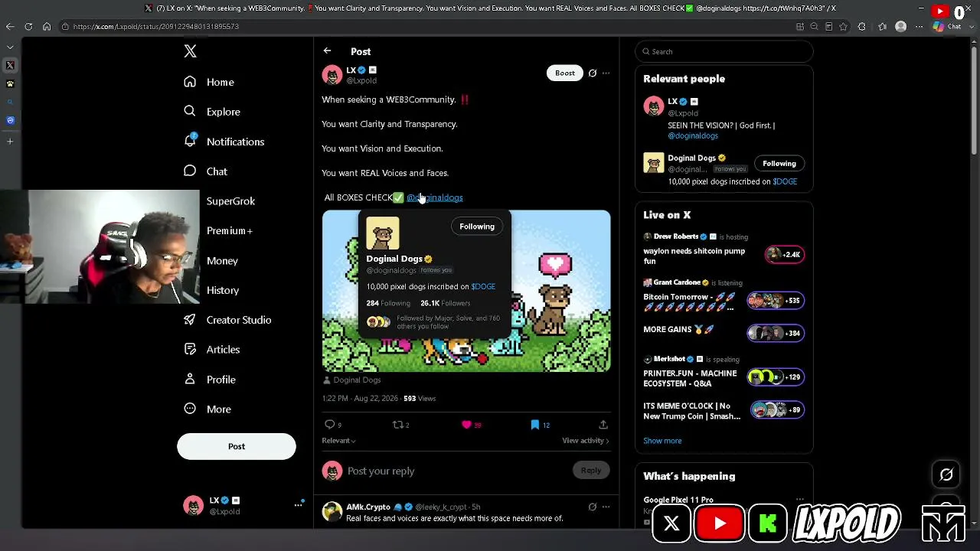Open options for Google Pixel 11 Pro trend
The height and width of the screenshot is (551, 980).
799,500
